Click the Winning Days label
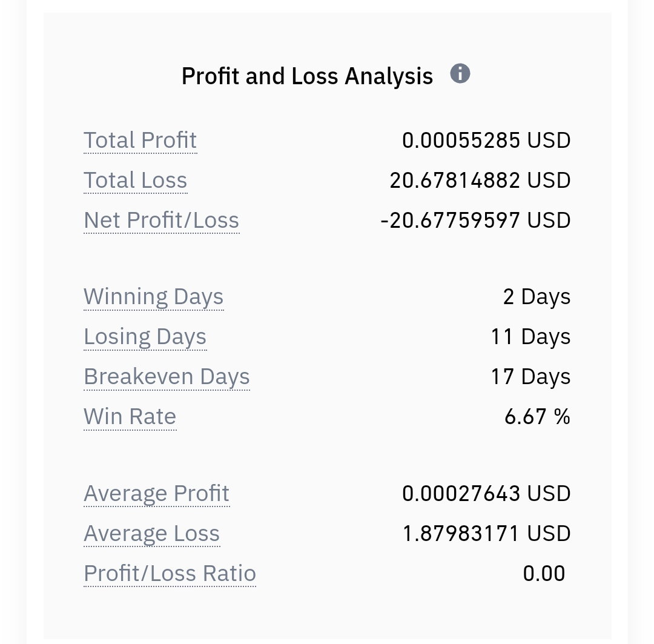Viewport: 654px width, 644px height. [x=153, y=297]
